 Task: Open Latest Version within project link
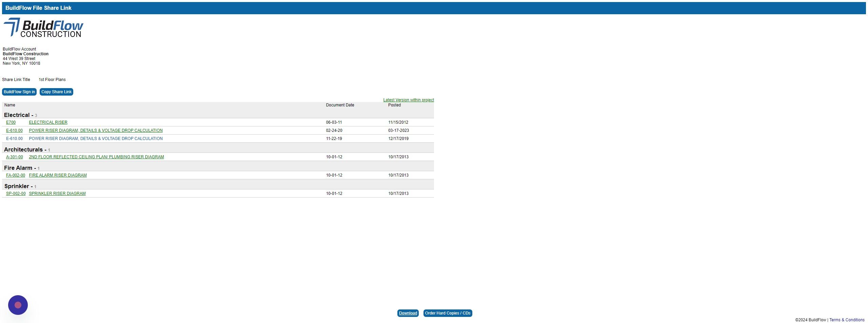pyautogui.click(x=409, y=100)
